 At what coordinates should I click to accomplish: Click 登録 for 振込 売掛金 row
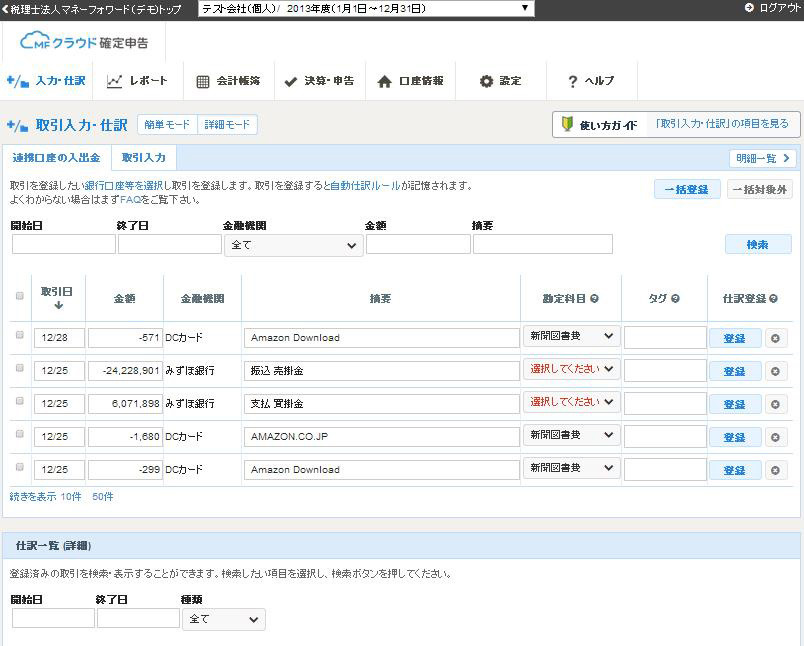pyautogui.click(x=735, y=371)
